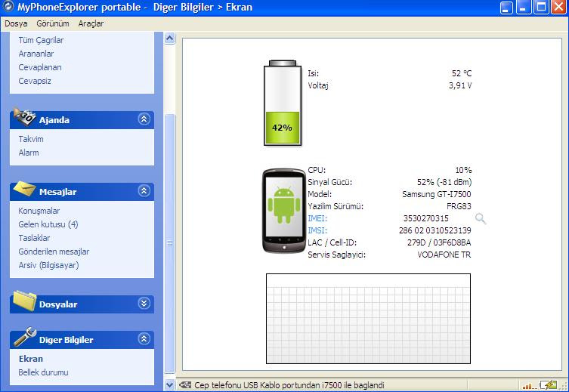Click the 279D / 03F6D8BA cell ID value
Screen dimensions: 569x392
point(439,242)
